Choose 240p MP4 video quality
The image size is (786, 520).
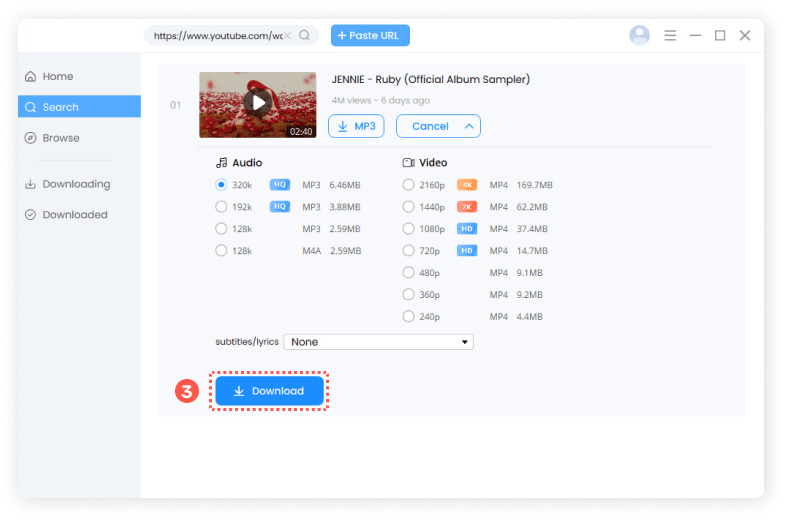[409, 316]
